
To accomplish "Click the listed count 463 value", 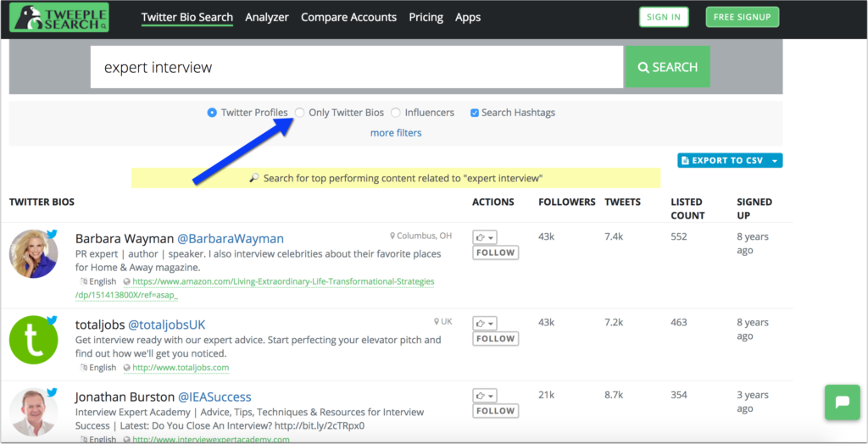I will (679, 322).
